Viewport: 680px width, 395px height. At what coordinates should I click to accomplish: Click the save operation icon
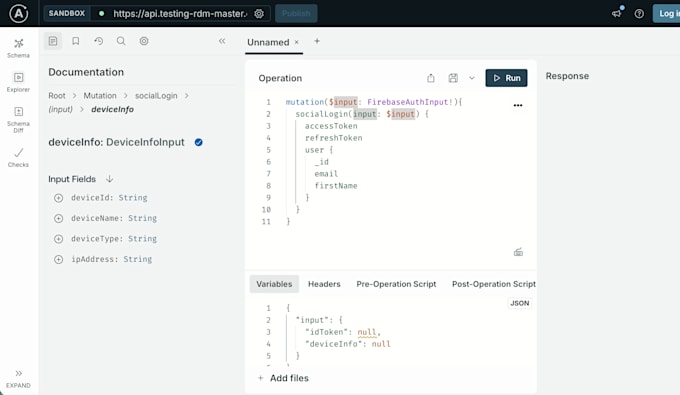tap(453, 78)
